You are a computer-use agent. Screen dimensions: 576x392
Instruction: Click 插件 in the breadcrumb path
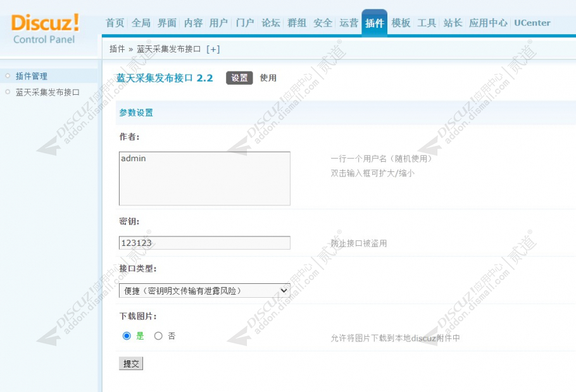click(117, 49)
